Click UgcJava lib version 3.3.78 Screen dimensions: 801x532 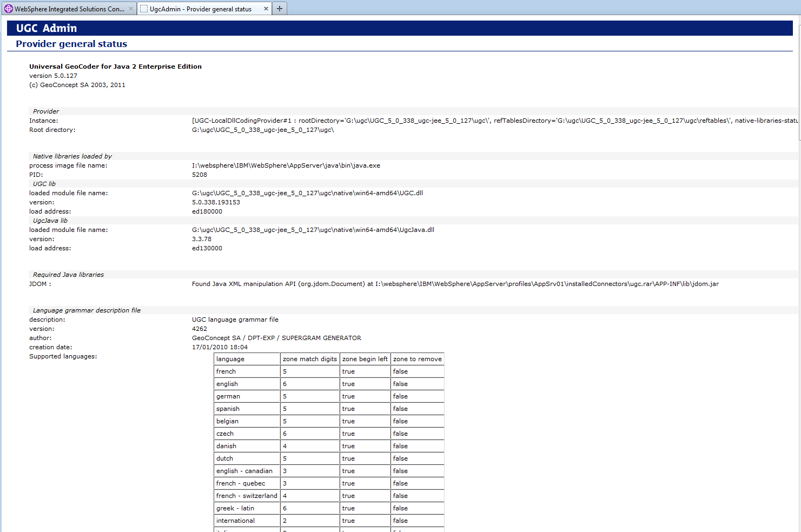point(202,239)
